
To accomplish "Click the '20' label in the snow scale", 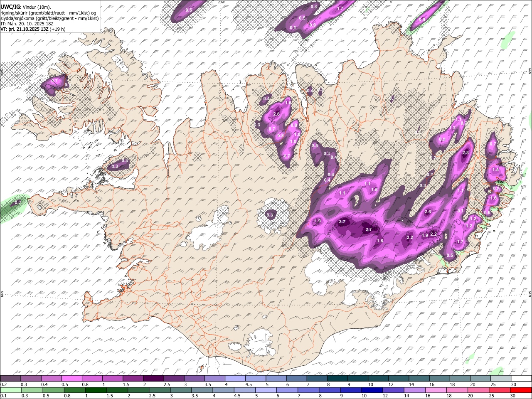I will coord(473,384).
